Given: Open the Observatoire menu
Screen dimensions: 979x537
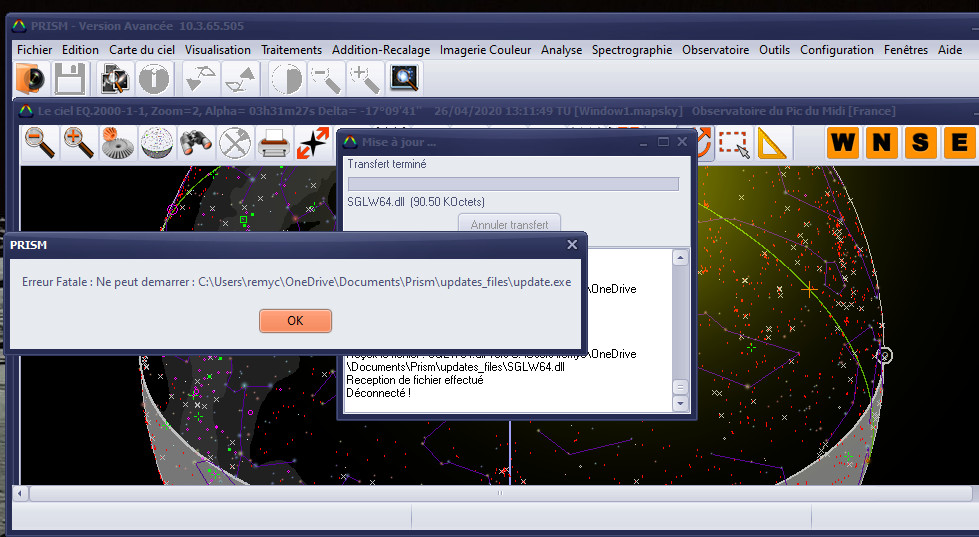Looking at the screenshot, I should click(715, 49).
